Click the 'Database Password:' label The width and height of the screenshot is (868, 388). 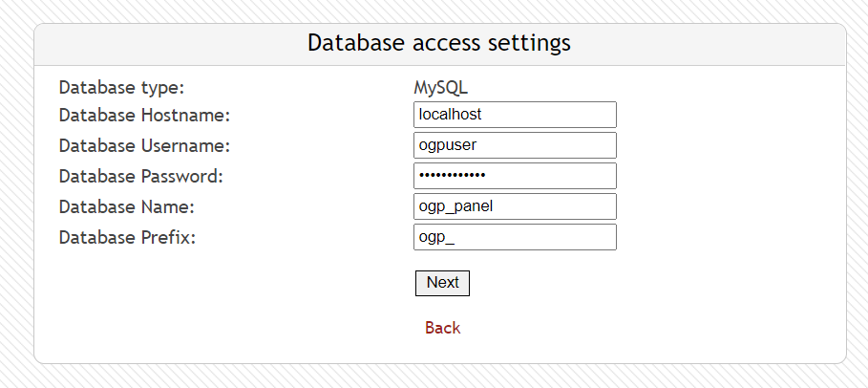[x=140, y=177]
